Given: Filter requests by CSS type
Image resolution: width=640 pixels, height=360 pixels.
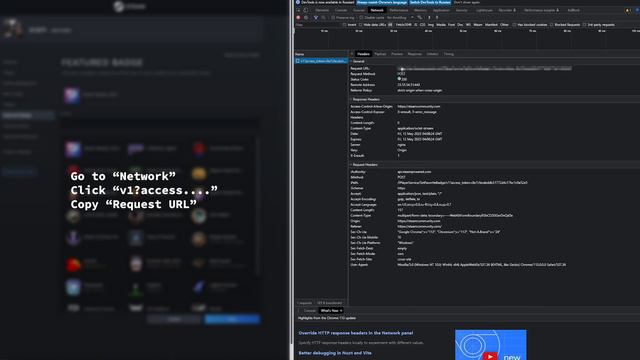Looking at the screenshot, I should click(422, 25).
